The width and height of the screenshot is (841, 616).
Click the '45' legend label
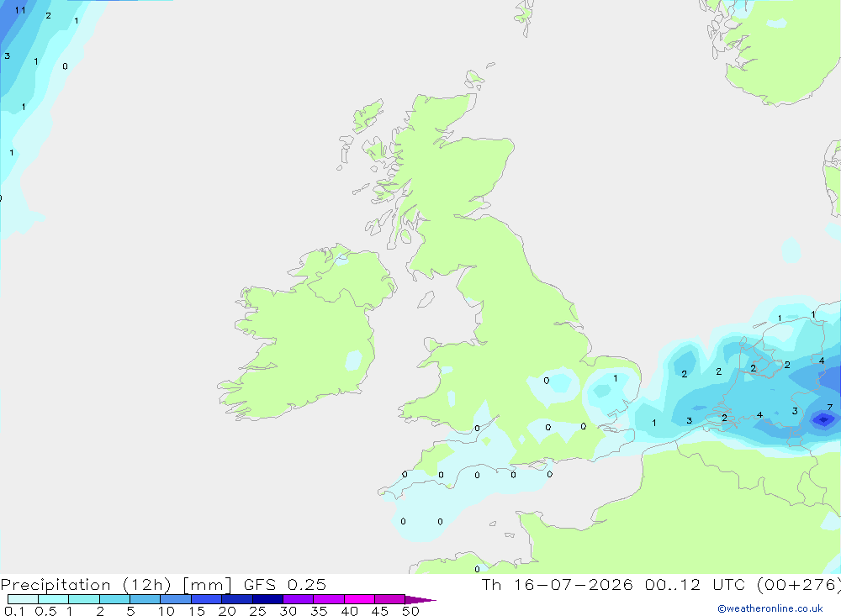tap(380, 611)
